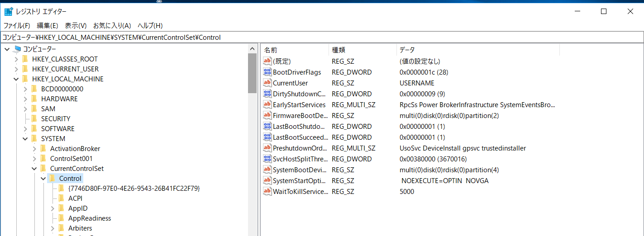This screenshot has width=644, height=236.
Task: Click the SECURITY key folder icon
Action: coord(34,119)
